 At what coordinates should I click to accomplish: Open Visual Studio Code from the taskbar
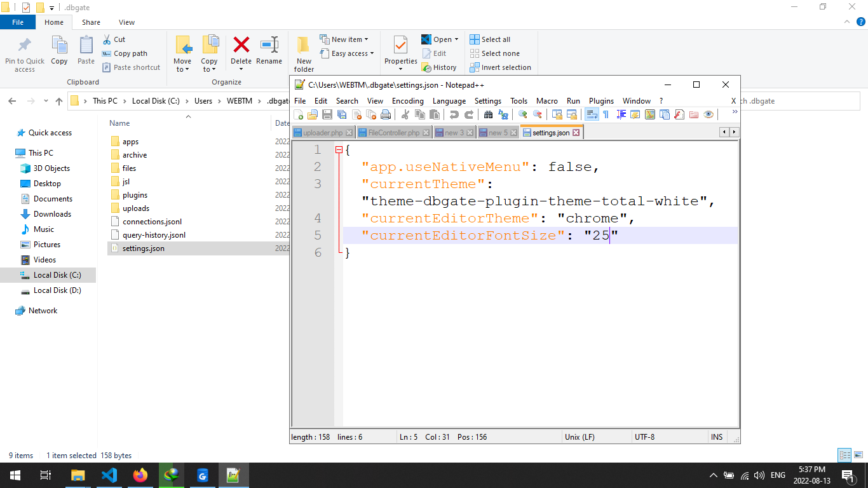pos(109,475)
